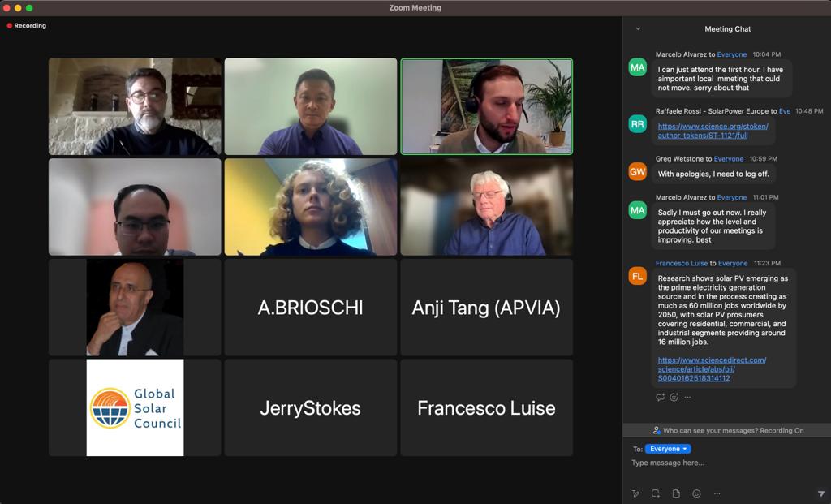
Task: Add emoji reaction to Francesco Luise's message
Action: click(674, 397)
